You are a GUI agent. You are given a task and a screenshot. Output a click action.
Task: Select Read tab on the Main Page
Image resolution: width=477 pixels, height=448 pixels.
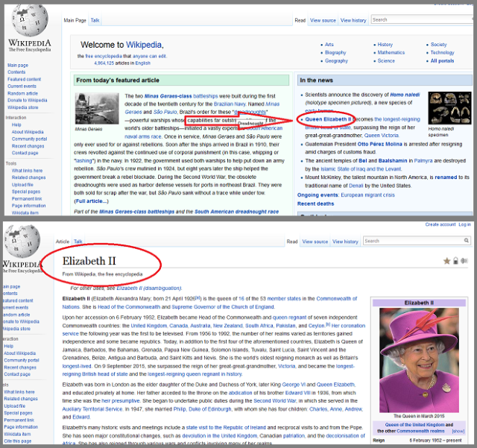pos(300,20)
